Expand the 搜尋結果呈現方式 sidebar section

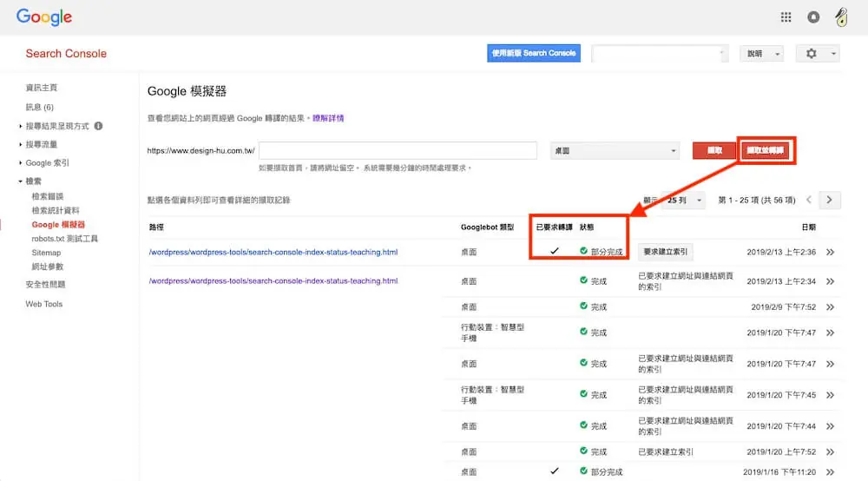click(21, 126)
